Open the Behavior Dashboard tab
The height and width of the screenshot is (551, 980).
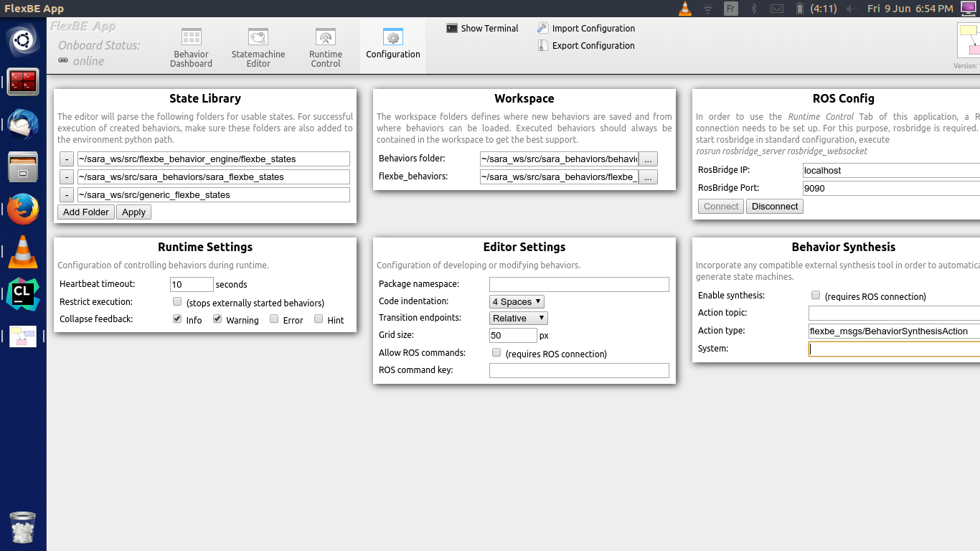pyautogui.click(x=191, y=47)
